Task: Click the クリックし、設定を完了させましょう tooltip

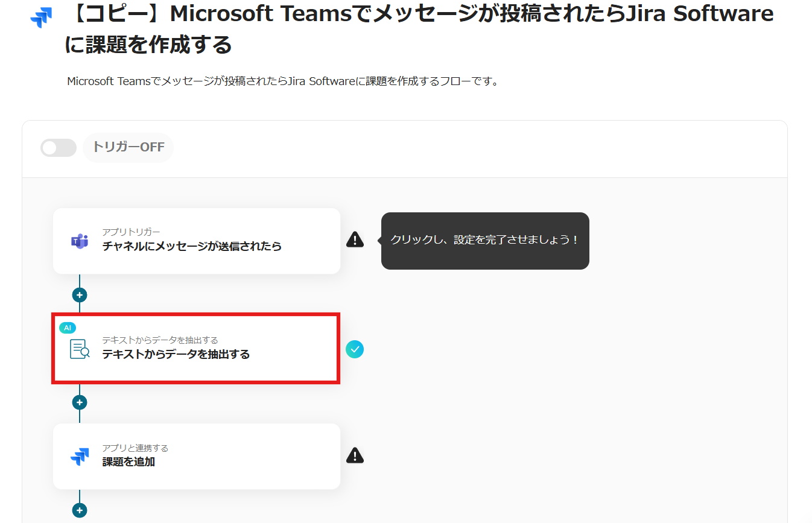Action: pyautogui.click(x=485, y=241)
